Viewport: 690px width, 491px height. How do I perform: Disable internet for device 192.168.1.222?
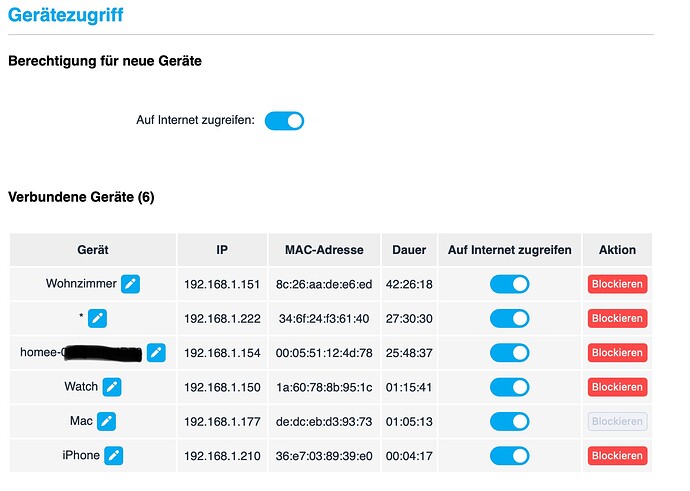click(510, 318)
